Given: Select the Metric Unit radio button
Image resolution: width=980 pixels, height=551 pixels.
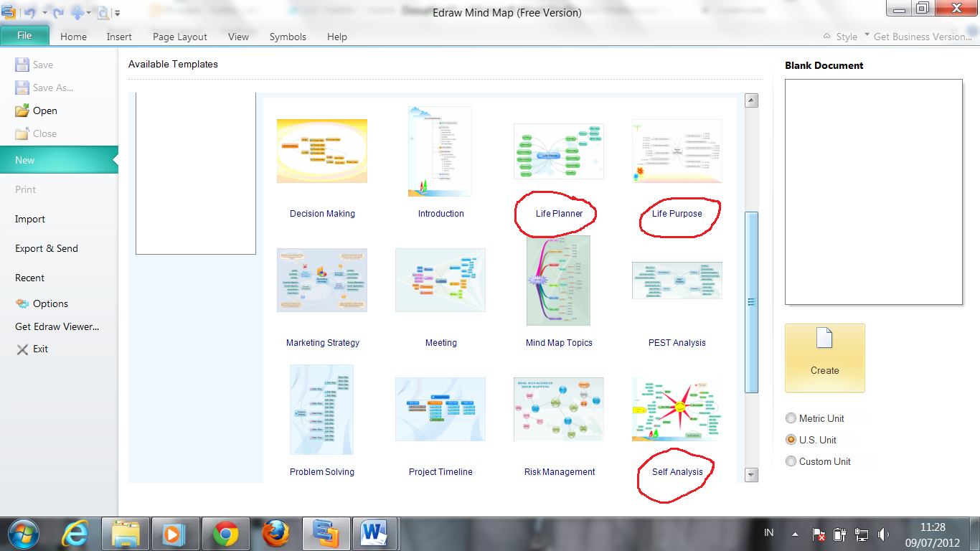Looking at the screenshot, I should 791,418.
